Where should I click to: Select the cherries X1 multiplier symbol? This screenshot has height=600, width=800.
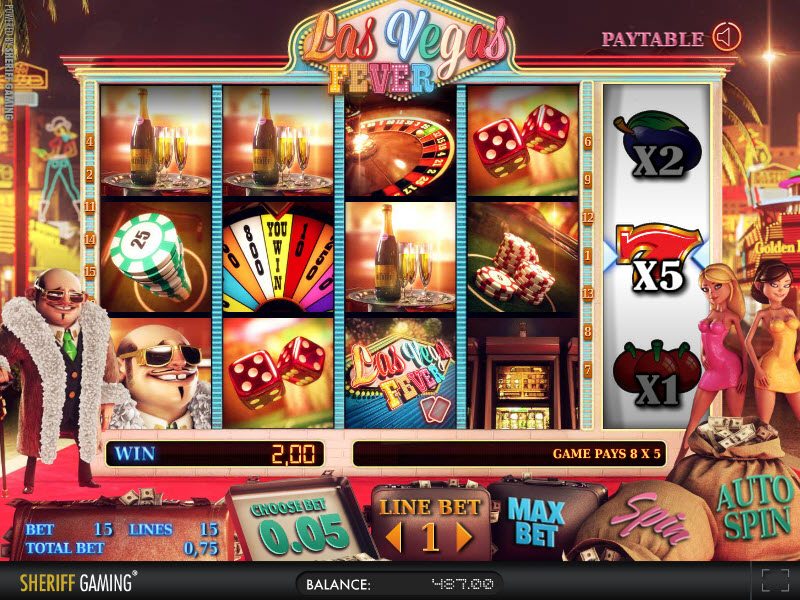(x=657, y=374)
